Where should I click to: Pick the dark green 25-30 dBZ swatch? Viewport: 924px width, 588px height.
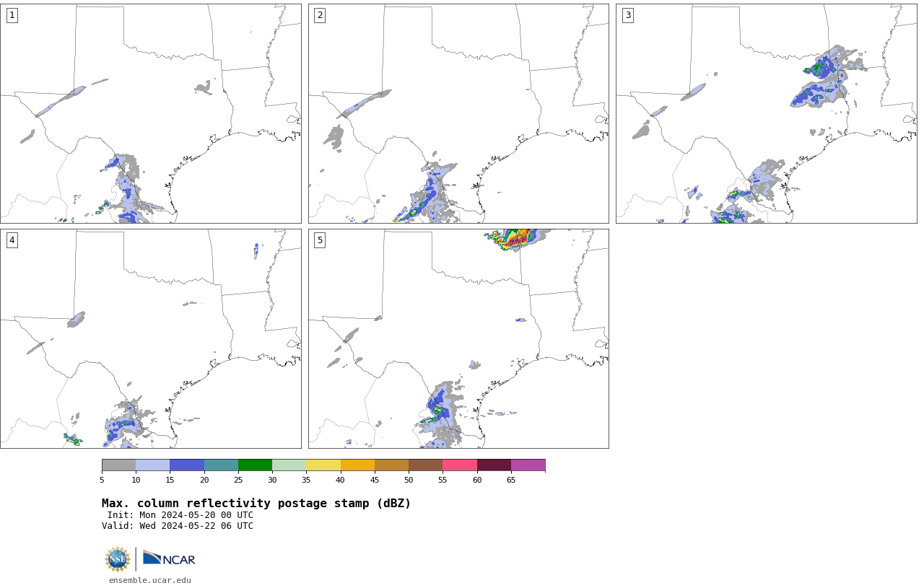pos(255,465)
